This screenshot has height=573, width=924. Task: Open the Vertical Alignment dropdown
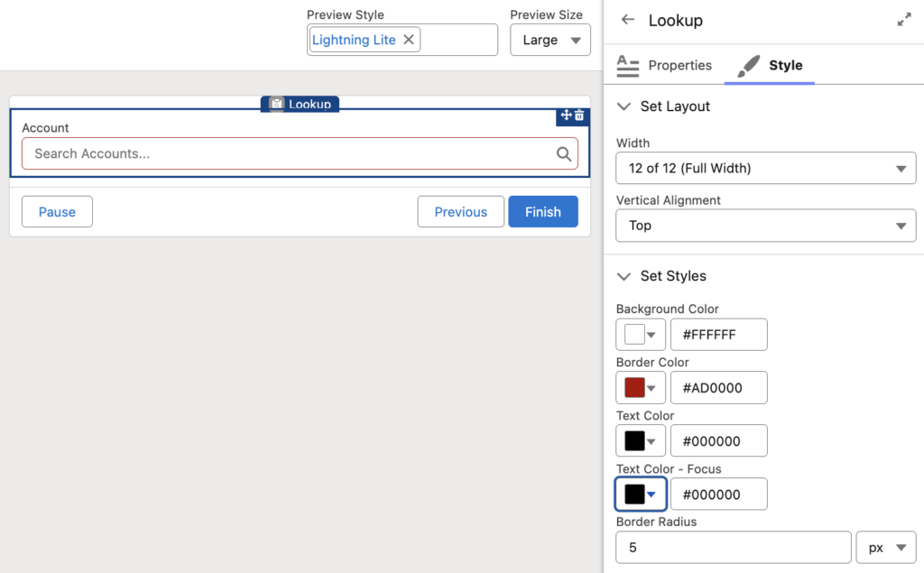[x=765, y=226]
